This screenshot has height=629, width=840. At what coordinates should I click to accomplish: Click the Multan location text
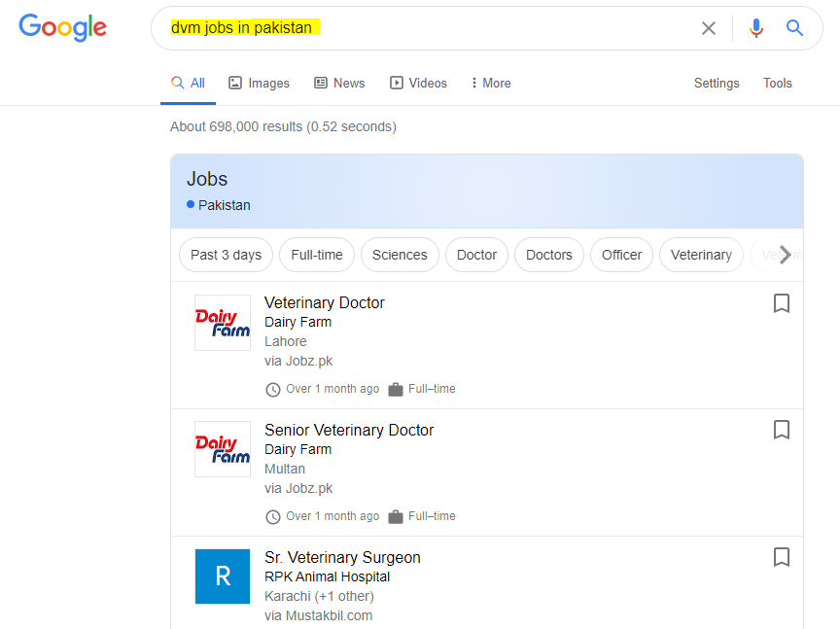tap(285, 469)
